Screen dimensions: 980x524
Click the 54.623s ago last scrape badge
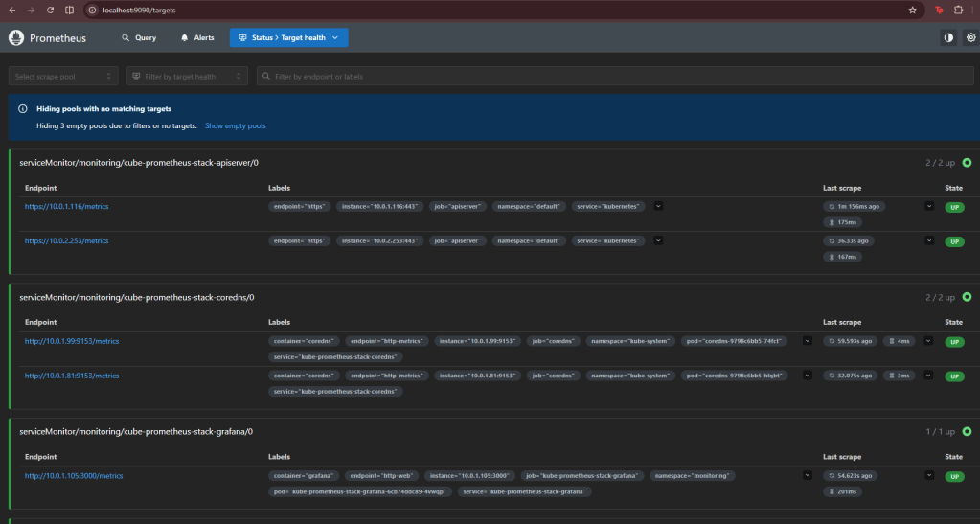[850, 475]
